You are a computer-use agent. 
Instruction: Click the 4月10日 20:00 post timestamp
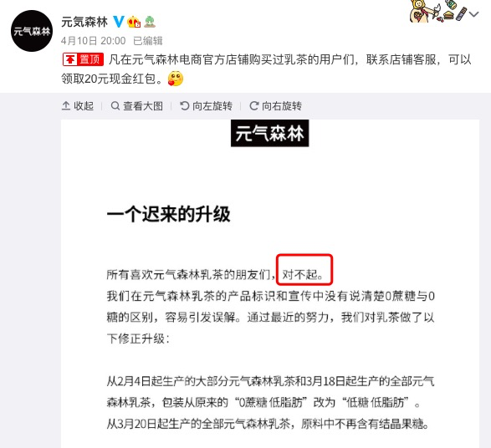coord(94,41)
